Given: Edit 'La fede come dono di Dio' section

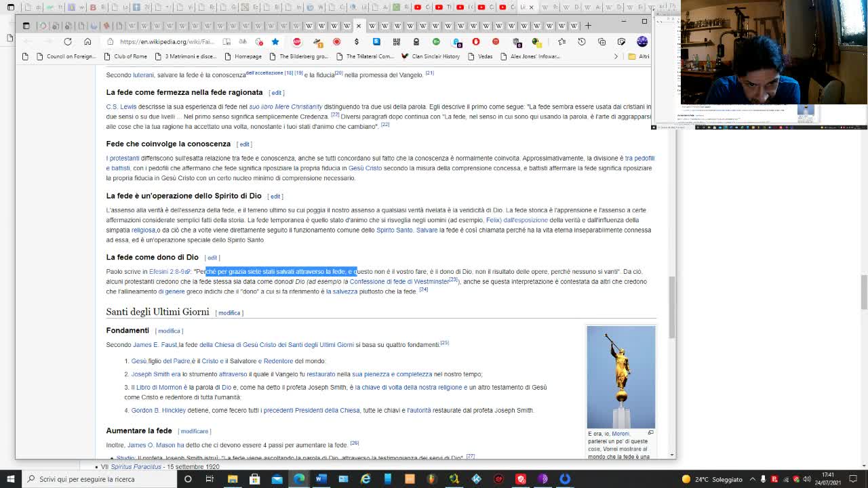Looking at the screenshot, I should click(212, 258).
